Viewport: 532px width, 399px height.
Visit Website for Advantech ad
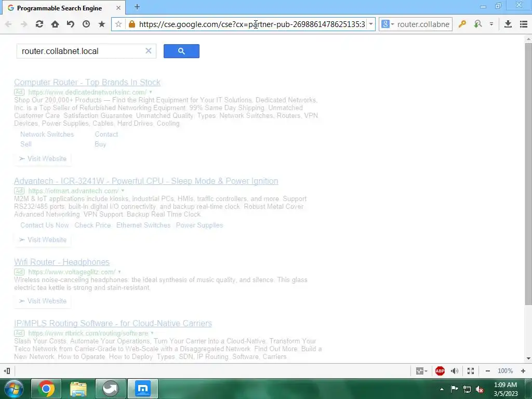pyautogui.click(x=43, y=240)
